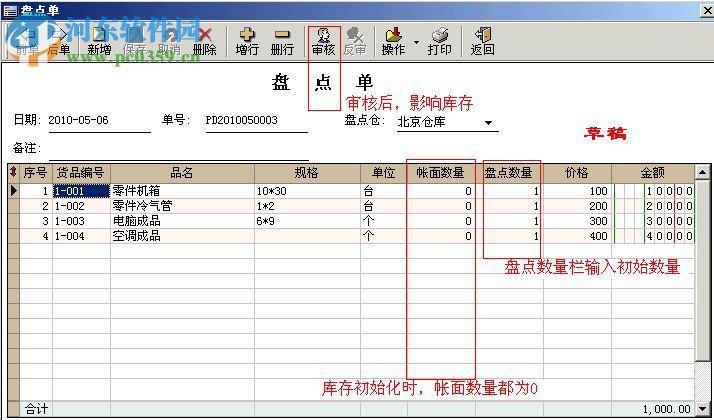Save the order with 保存
This screenshot has height=420, width=714.
point(134,41)
